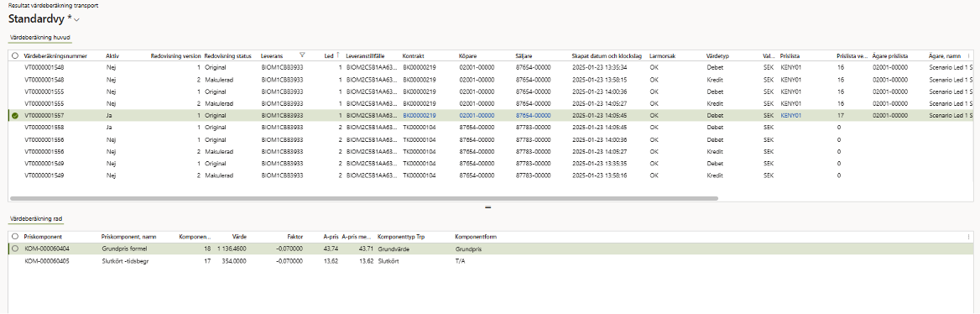This screenshot has width=980, height=314.
Task: Click the Ja cell in the VT0000001558 row
Action: [109, 127]
